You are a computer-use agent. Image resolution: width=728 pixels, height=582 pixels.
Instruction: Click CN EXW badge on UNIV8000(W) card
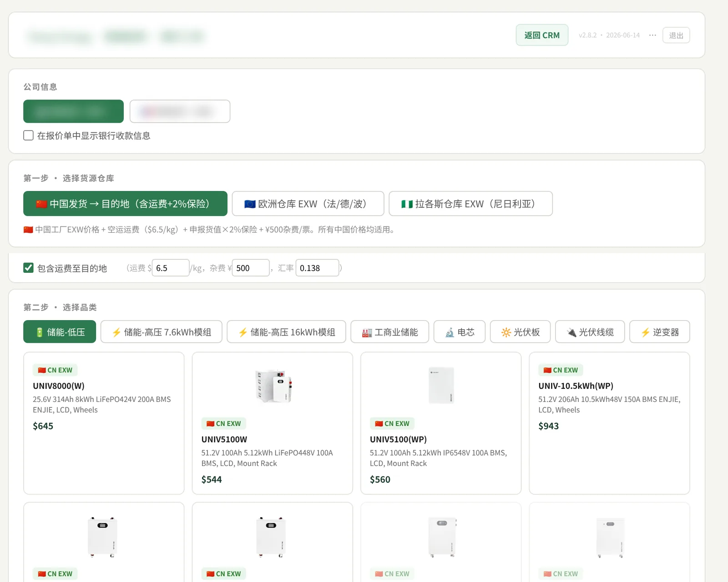(55, 370)
